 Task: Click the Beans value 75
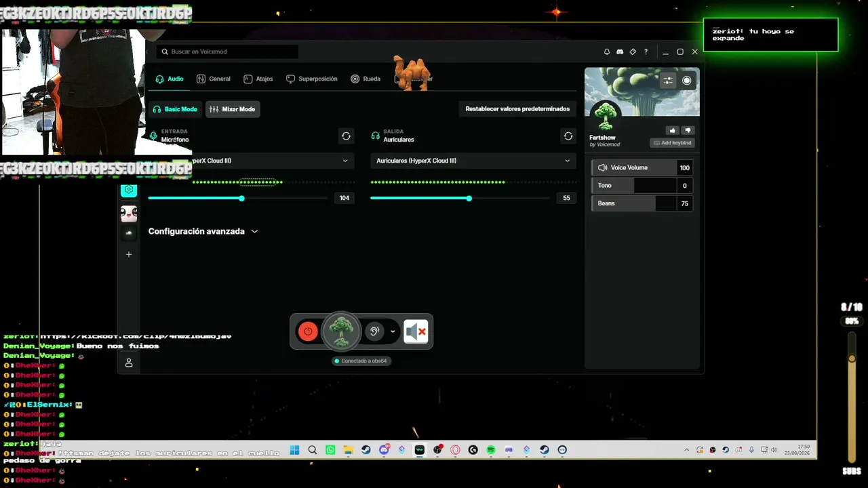tap(685, 203)
